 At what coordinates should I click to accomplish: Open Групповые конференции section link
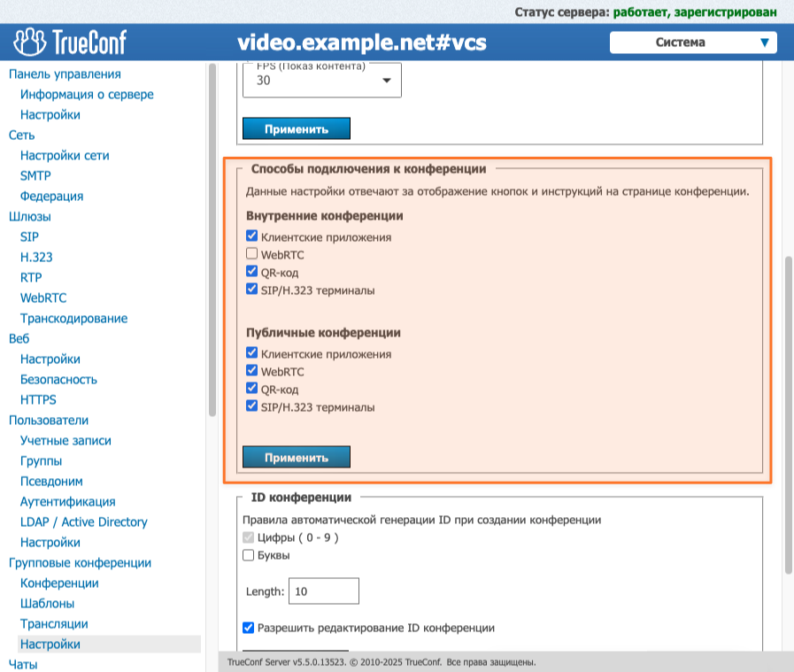tap(80, 562)
